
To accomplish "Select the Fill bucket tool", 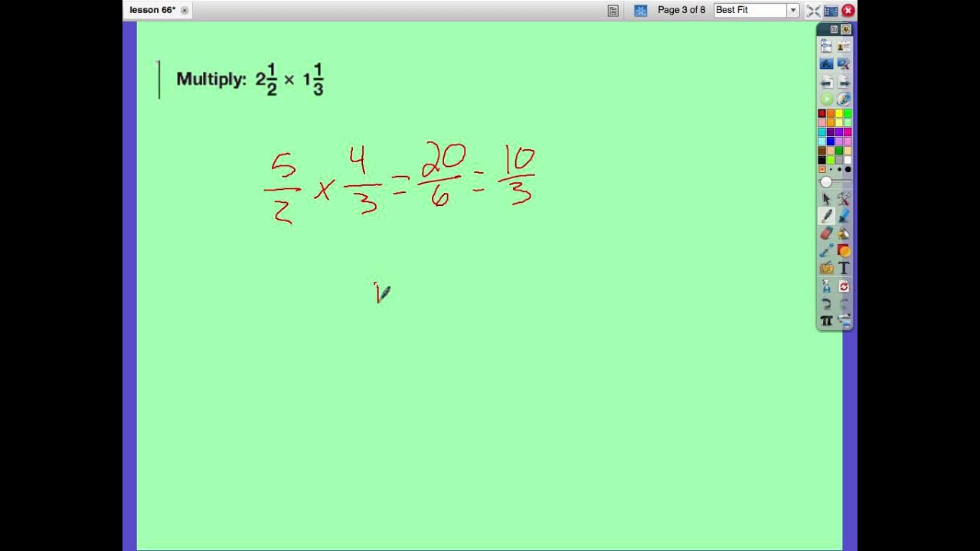I will point(844,233).
